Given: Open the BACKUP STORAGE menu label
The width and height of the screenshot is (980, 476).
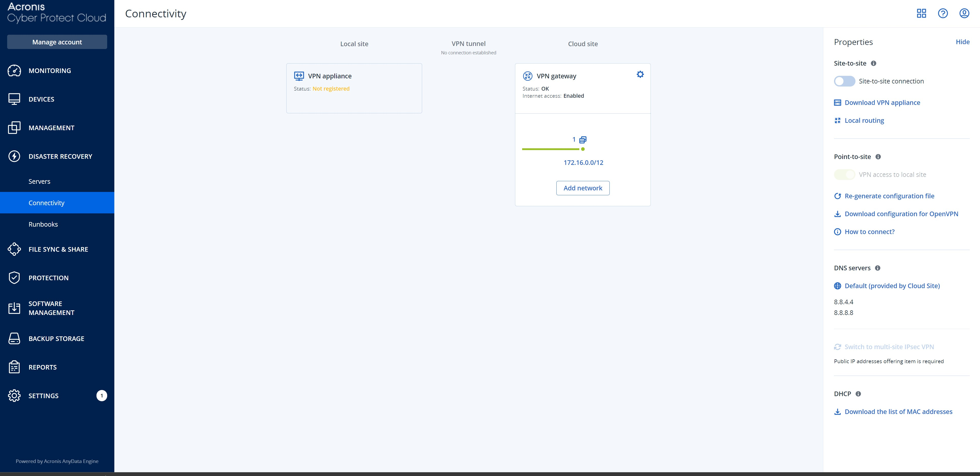Looking at the screenshot, I should 56,338.
